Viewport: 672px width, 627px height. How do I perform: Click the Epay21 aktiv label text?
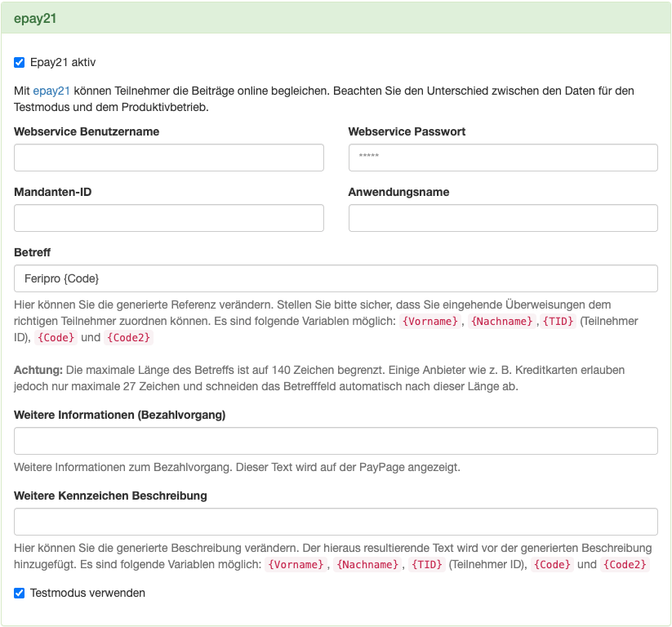(63, 63)
